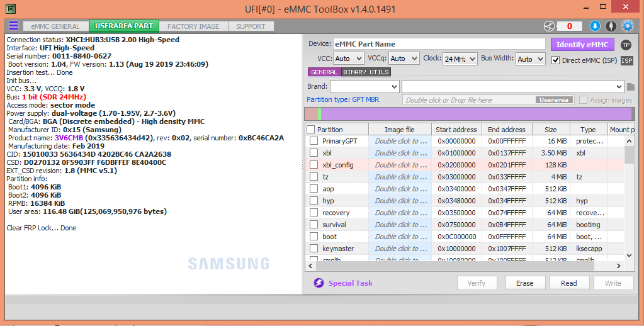Open the VCC voltage dropdown
This screenshot has height=326, width=644.
tap(348, 59)
